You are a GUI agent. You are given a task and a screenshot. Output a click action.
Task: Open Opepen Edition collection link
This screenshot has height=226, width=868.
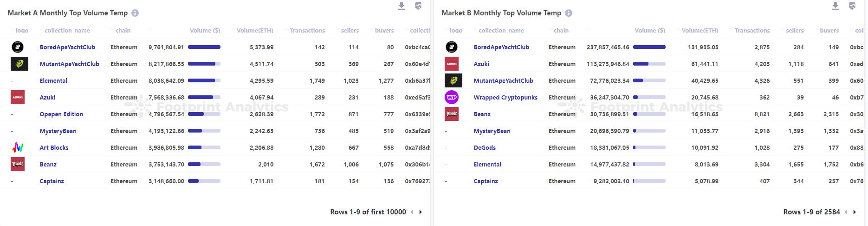click(61, 114)
